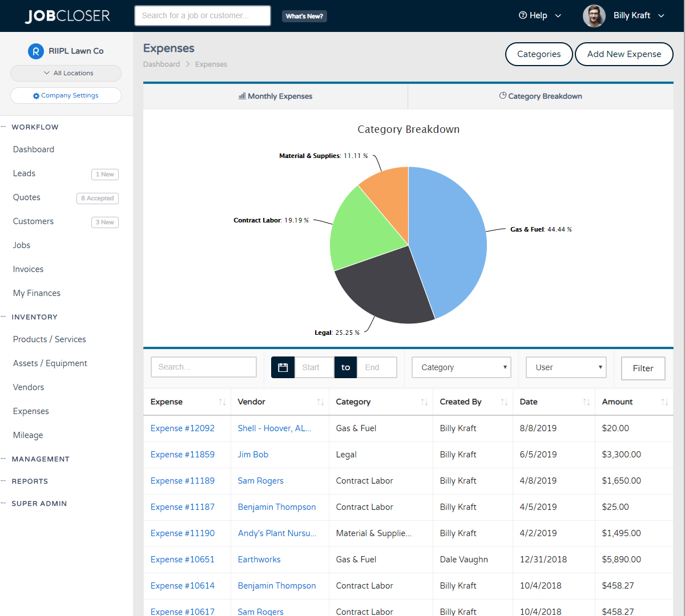685x616 pixels.
Task: Expand the All Locations selector
Action: [x=66, y=73]
